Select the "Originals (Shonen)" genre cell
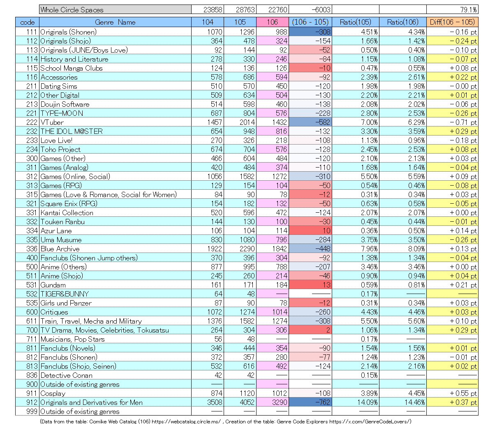 click(x=115, y=32)
